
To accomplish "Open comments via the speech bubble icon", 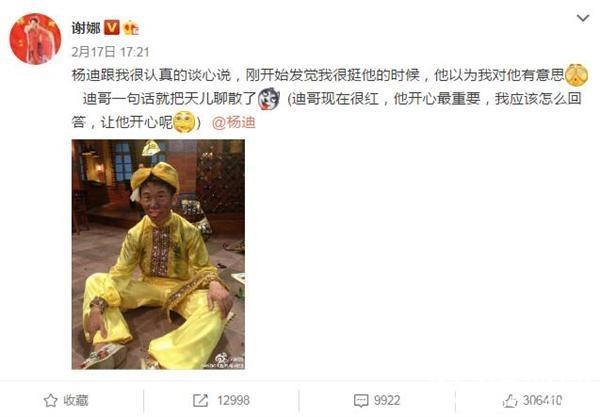I will click(361, 401).
